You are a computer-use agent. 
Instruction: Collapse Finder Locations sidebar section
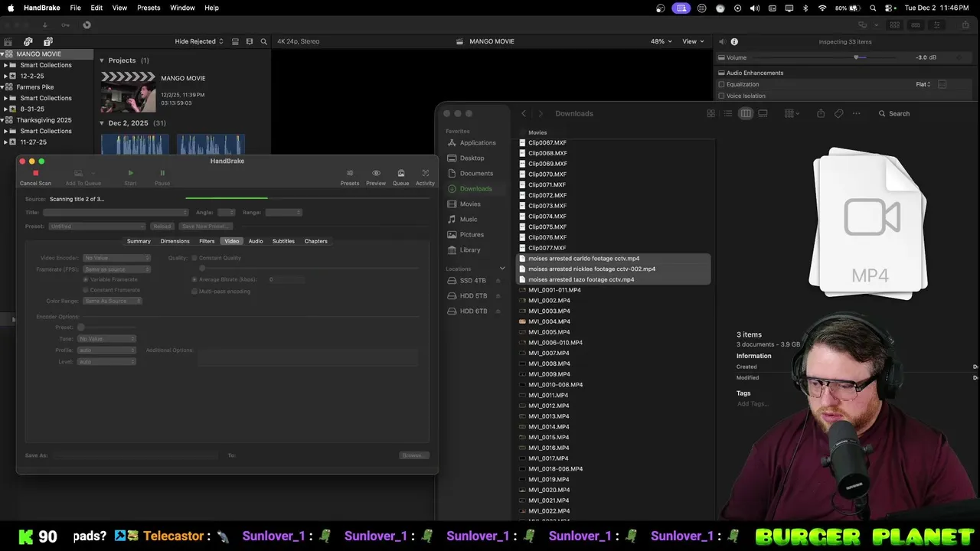point(502,269)
